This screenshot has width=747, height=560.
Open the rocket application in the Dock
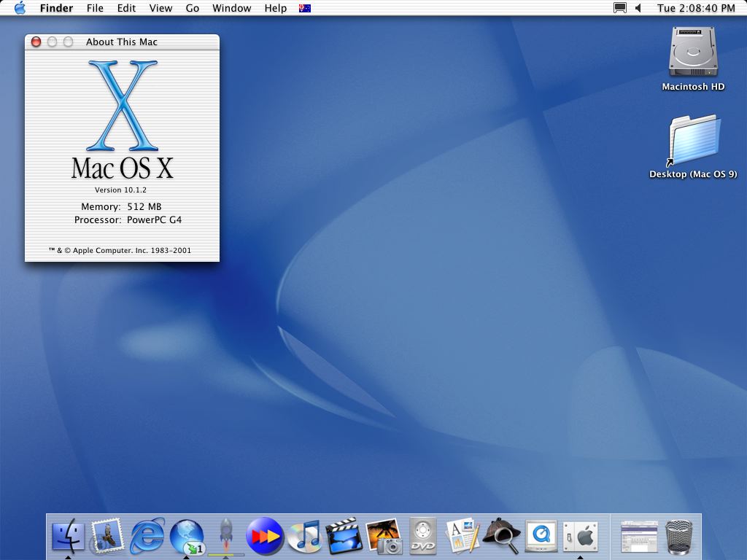[226, 536]
